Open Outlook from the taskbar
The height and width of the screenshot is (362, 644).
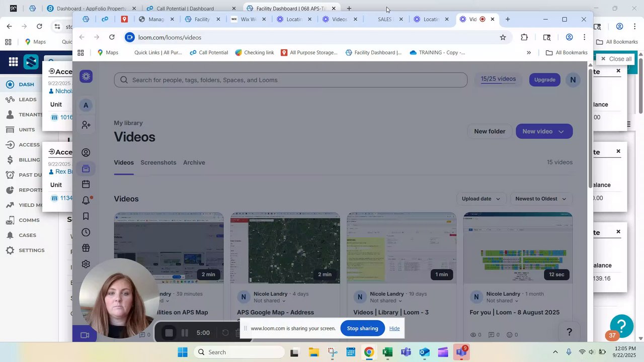point(425,352)
